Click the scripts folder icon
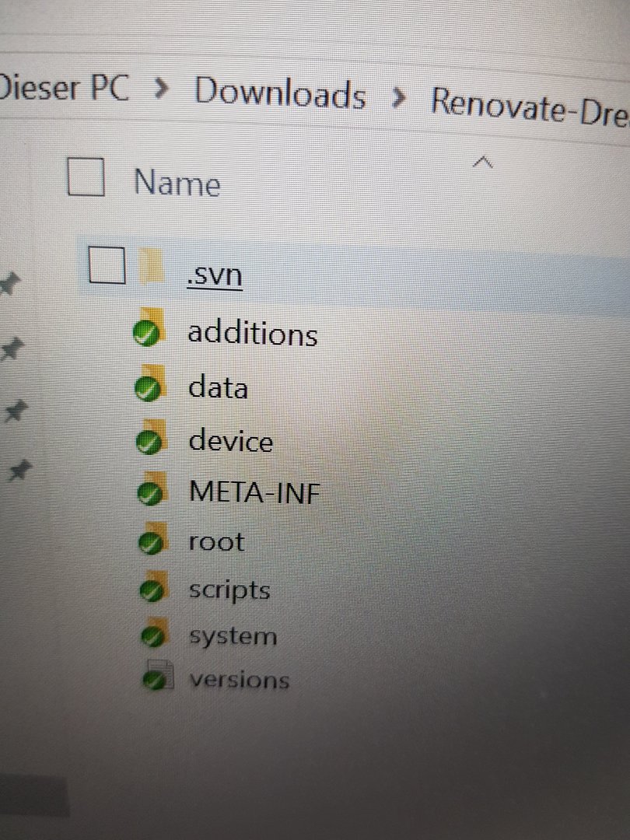Screen dimensions: 630x840 [154, 586]
